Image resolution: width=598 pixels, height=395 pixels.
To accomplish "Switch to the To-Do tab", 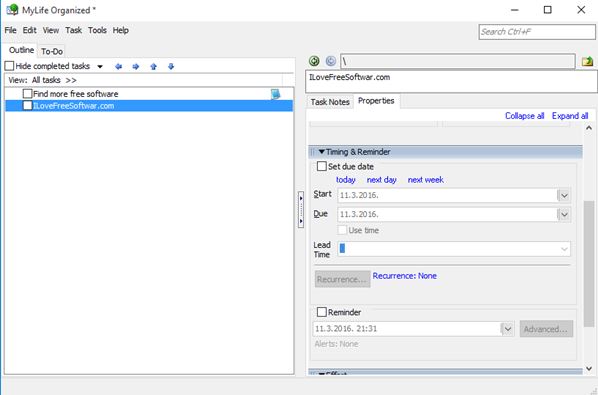I will point(52,51).
